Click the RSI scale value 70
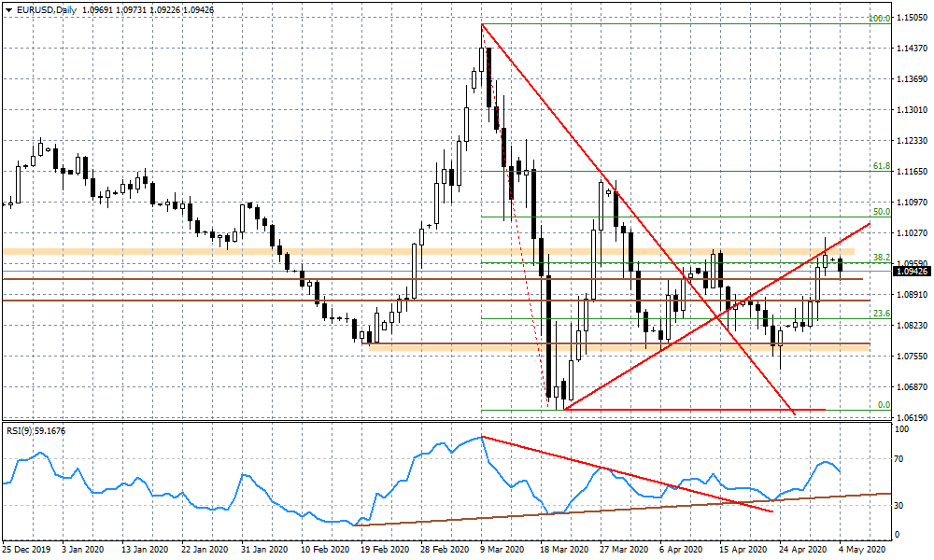This screenshot has width=934, height=560. click(x=899, y=459)
